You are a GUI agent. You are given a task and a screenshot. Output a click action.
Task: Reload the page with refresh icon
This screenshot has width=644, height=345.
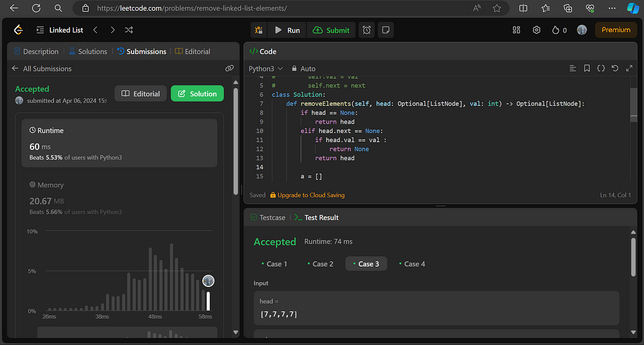pyautogui.click(x=36, y=8)
